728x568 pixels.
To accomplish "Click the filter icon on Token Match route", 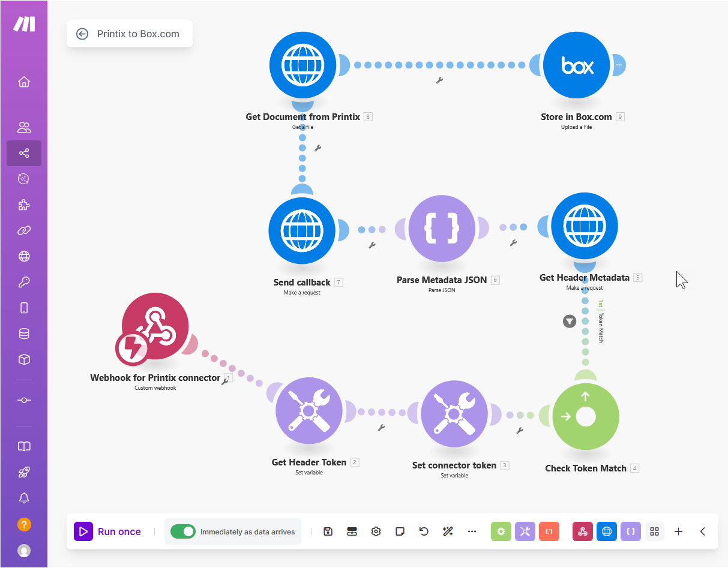I will (x=569, y=321).
